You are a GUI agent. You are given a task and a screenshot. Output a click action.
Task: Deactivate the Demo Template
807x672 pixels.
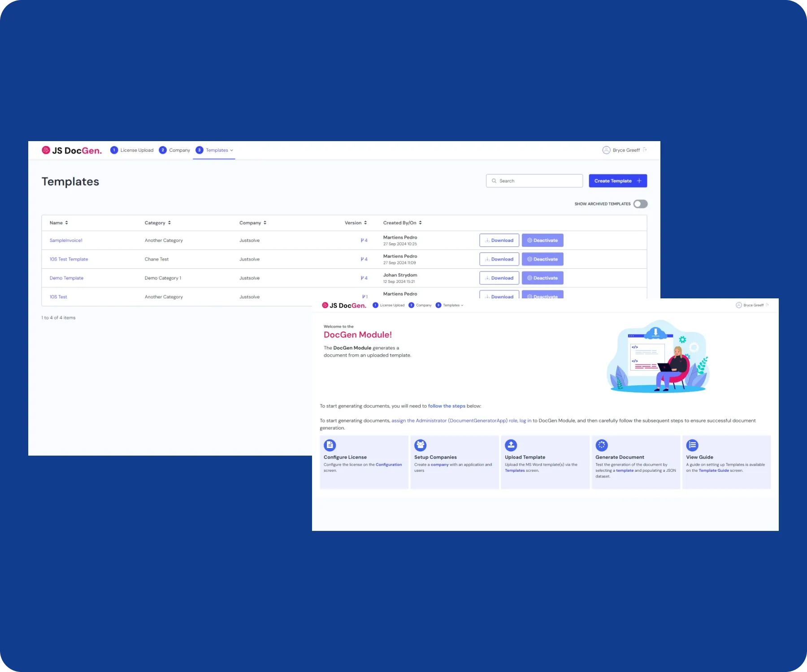(542, 278)
